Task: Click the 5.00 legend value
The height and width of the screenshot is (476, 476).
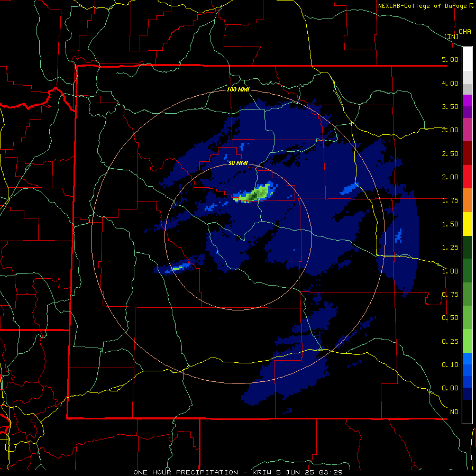Action: (x=450, y=59)
